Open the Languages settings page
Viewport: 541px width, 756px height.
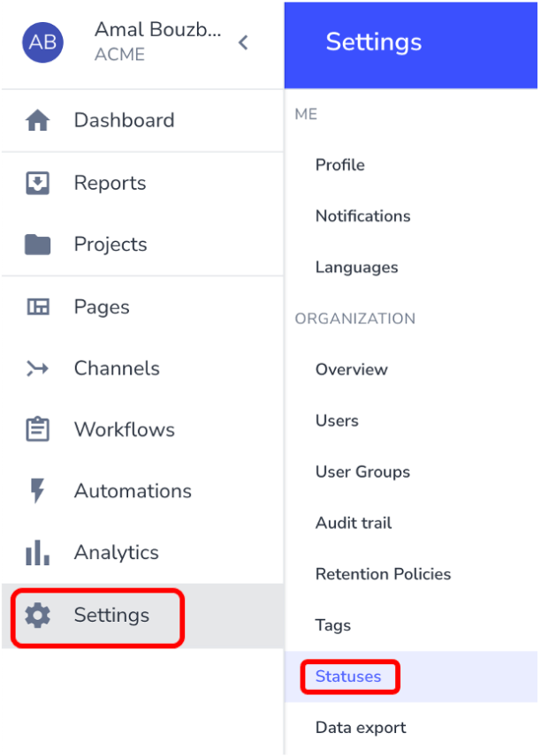click(356, 267)
